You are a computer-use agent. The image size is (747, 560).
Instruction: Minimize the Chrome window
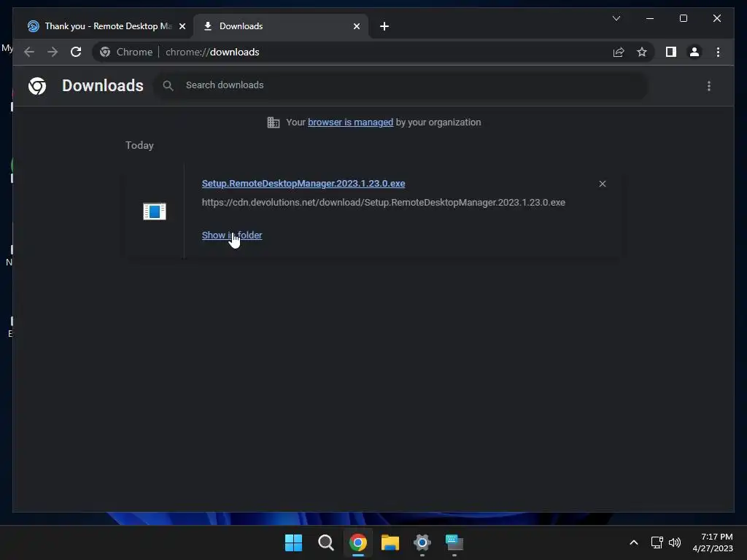coord(650,18)
